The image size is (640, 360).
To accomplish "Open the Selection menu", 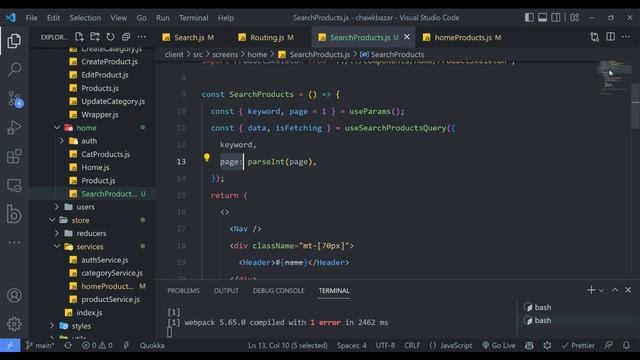I will click(x=85, y=18).
